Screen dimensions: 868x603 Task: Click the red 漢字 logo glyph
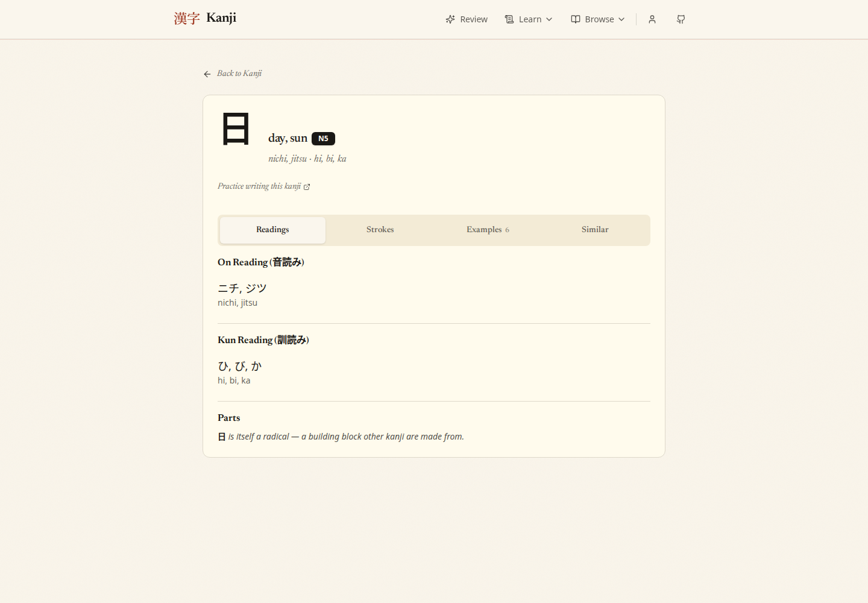click(x=187, y=19)
